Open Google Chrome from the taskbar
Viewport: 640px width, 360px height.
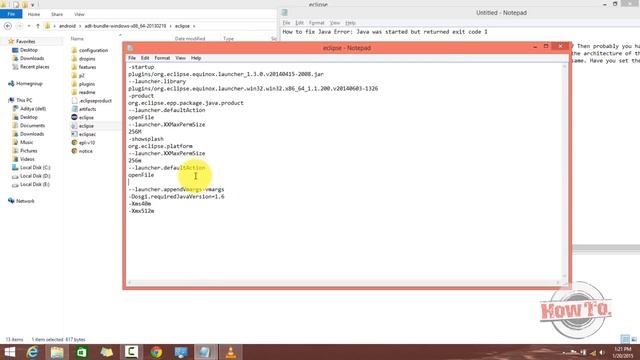pyautogui.click(x=156, y=352)
